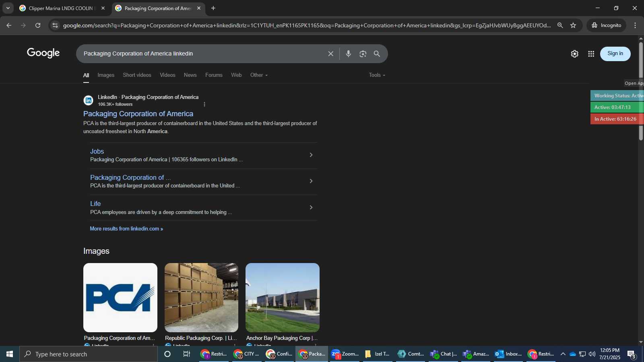644x362 pixels.
Task: Click LinkedIn favicon of first result
Action: tap(88, 100)
